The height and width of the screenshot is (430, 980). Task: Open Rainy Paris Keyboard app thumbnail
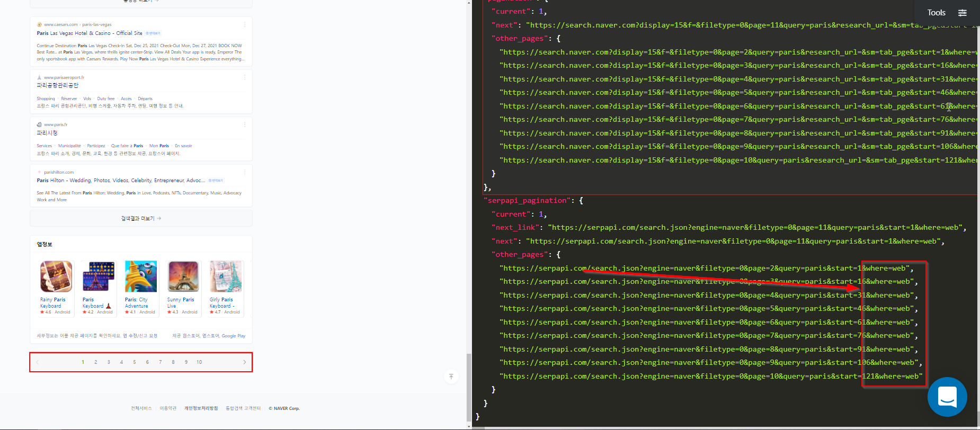56,276
